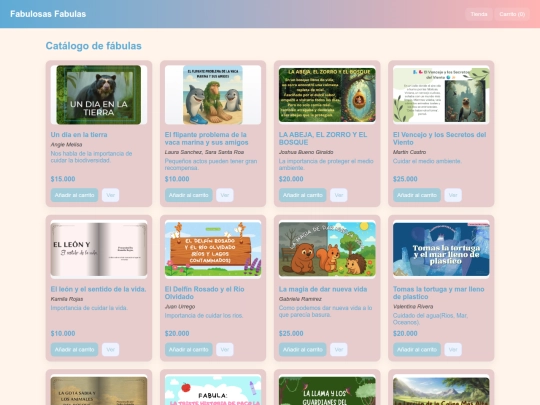Open the 'Fabula: La triste historia' cover
540x405 pixels.
[x=213, y=391]
